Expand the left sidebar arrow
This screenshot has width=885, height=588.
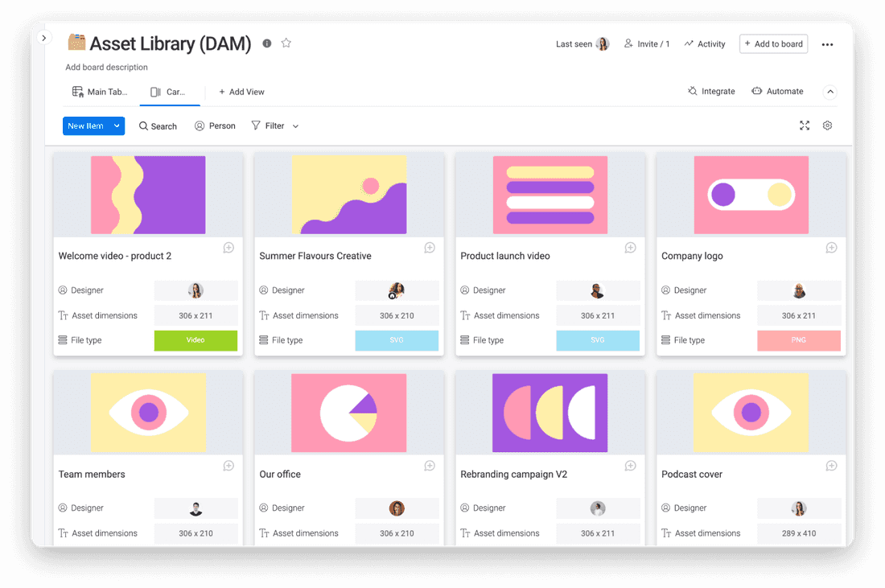tap(44, 38)
